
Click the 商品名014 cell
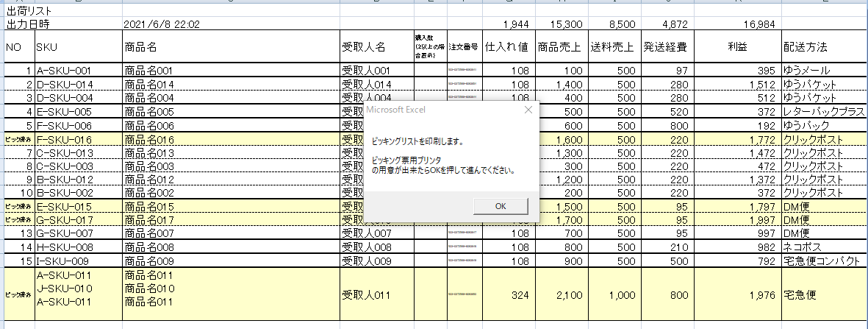pyautogui.click(x=230, y=85)
